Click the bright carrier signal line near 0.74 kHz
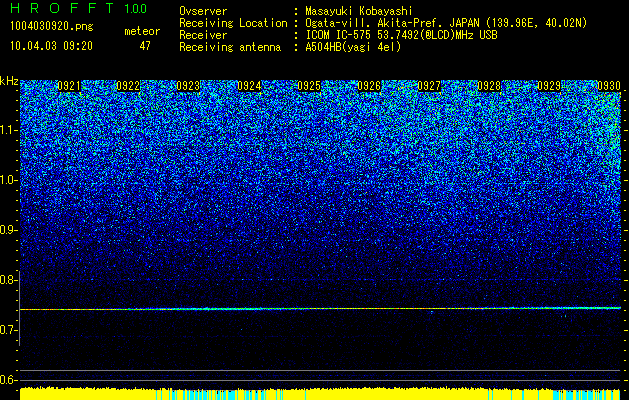This screenshot has width=629, height=400. pyautogui.click(x=320, y=309)
